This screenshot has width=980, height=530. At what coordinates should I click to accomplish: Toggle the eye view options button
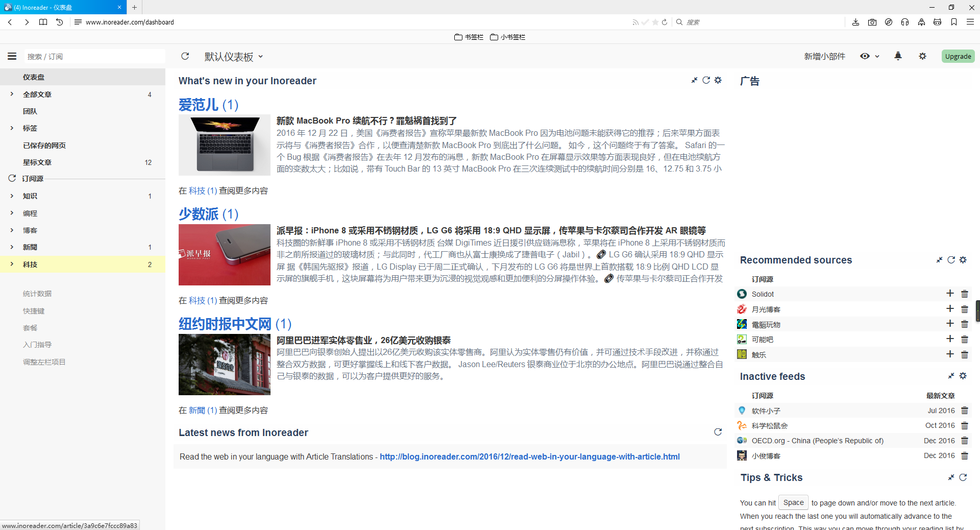[x=865, y=56]
